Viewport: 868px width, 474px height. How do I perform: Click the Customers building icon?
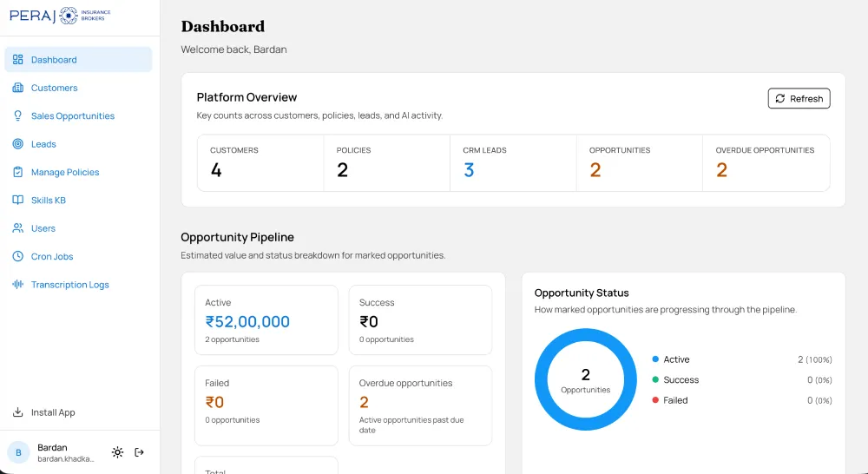[17, 88]
